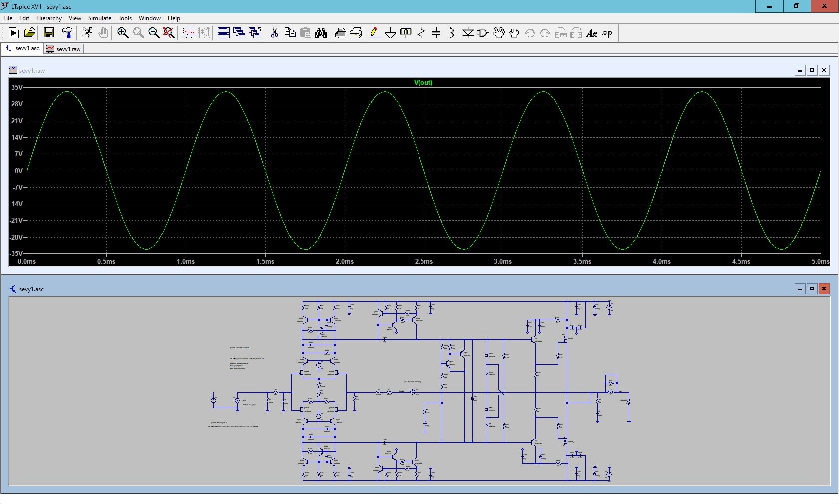This screenshot has width=839, height=504.
Task: Click the Rotate component icon
Action: point(561,33)
